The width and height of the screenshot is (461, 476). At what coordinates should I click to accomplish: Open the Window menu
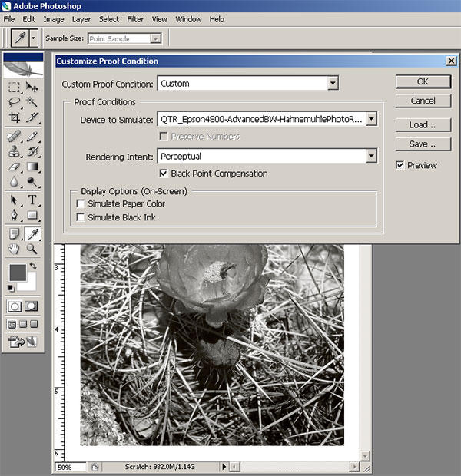pyautogui.click(x=188, y=19)
